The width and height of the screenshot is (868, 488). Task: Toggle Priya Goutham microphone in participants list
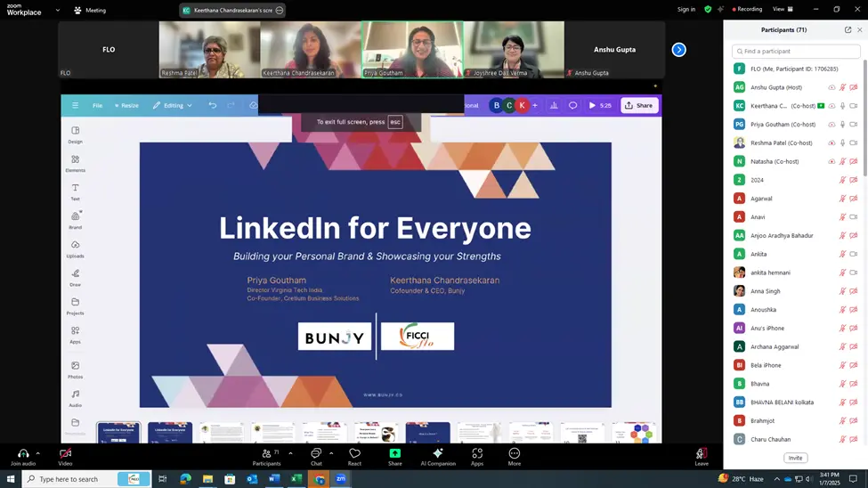click(x=842, y=125)
